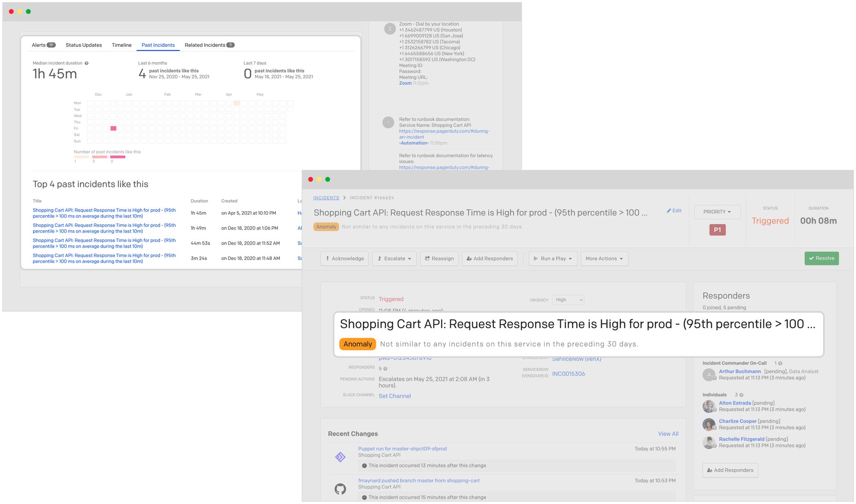Click the P1 priority badge
The height and width of the screenshot is (504, 856).
click(717, 230)
